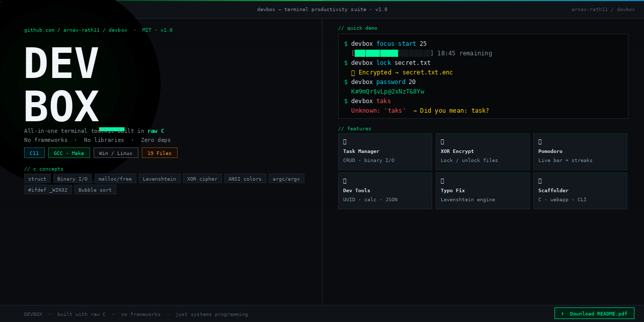This screenshot has height=322, width=644.
Task: Click the 'devbox focus start 25' command line
Action: point(385,44)
